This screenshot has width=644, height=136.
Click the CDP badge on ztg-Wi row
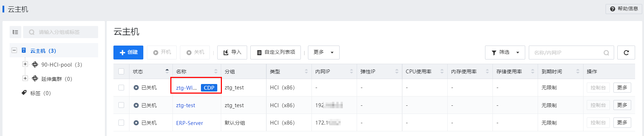click(x=209, y=88)
